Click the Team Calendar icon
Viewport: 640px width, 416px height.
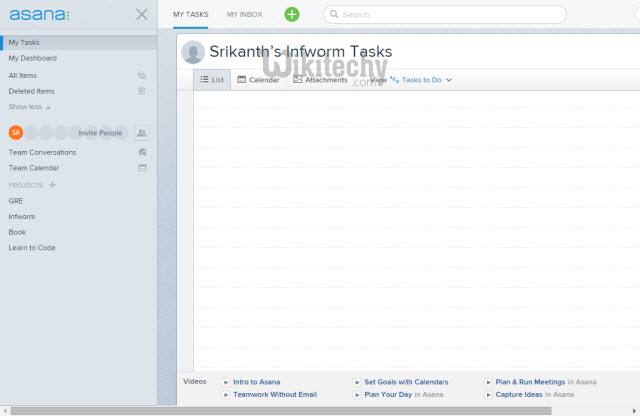tap(142, 168)
